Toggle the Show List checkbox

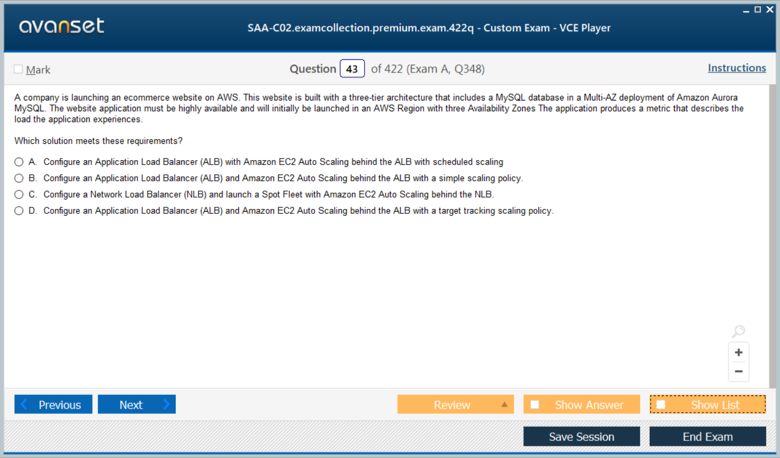point(661,405)
